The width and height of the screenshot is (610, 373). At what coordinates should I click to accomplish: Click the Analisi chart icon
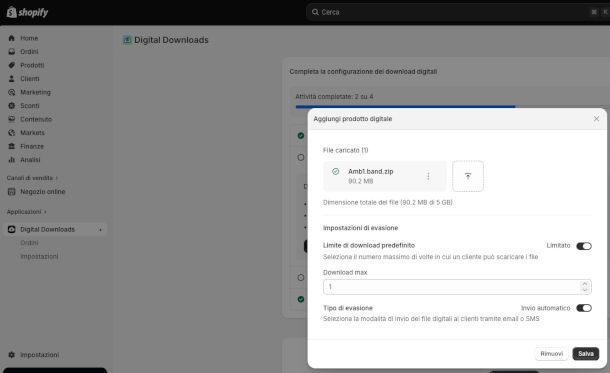tap(12, 160)
